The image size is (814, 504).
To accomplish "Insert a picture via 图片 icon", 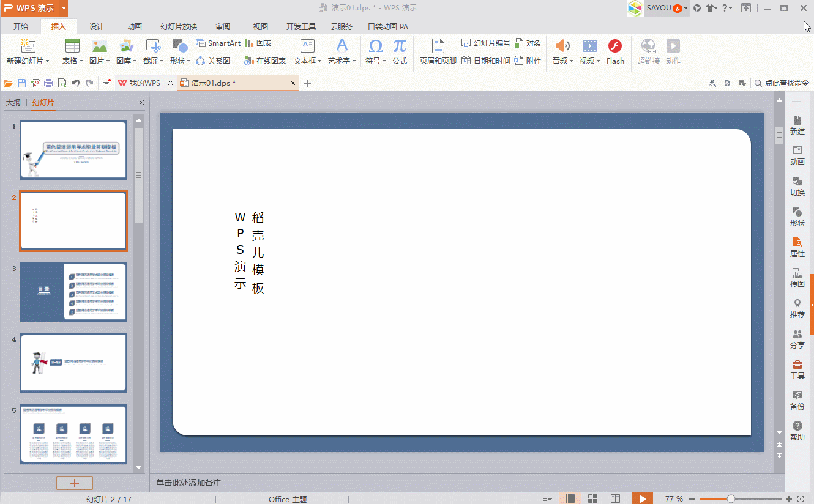I will tap(99, 46).
